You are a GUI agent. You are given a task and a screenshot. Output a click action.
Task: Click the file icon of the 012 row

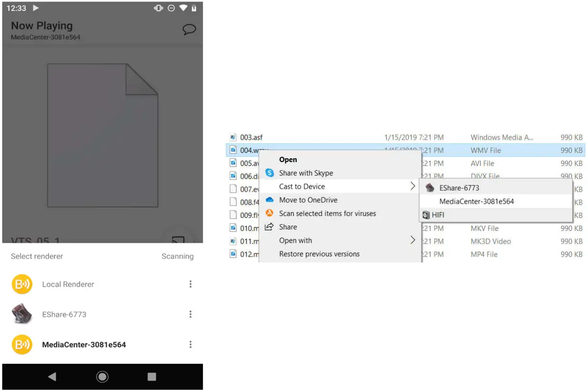click(233, 254)
